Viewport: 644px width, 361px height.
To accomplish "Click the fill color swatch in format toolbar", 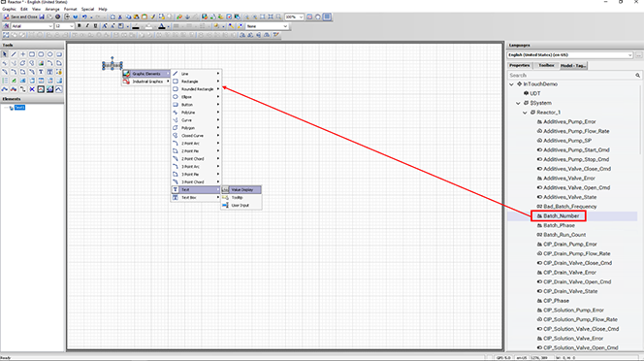I will tap(148, 26).
